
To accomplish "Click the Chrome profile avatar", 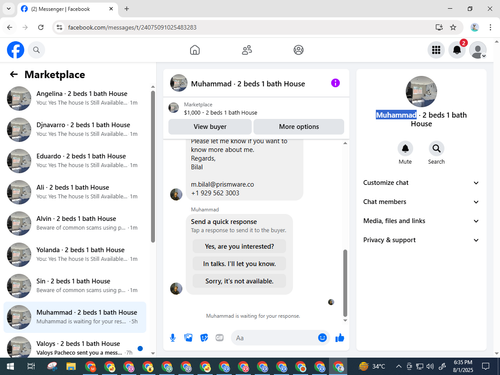I will [475, 27].
